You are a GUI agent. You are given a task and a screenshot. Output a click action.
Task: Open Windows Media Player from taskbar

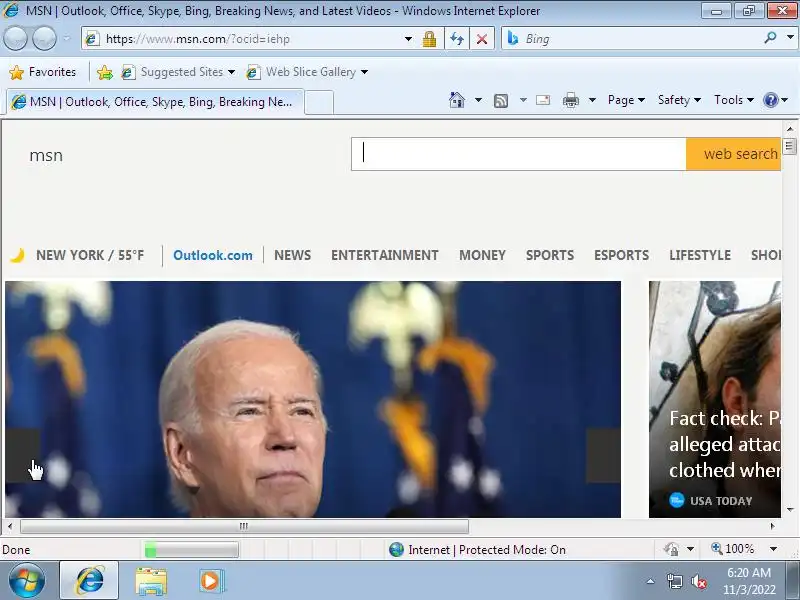click(210, 581)
